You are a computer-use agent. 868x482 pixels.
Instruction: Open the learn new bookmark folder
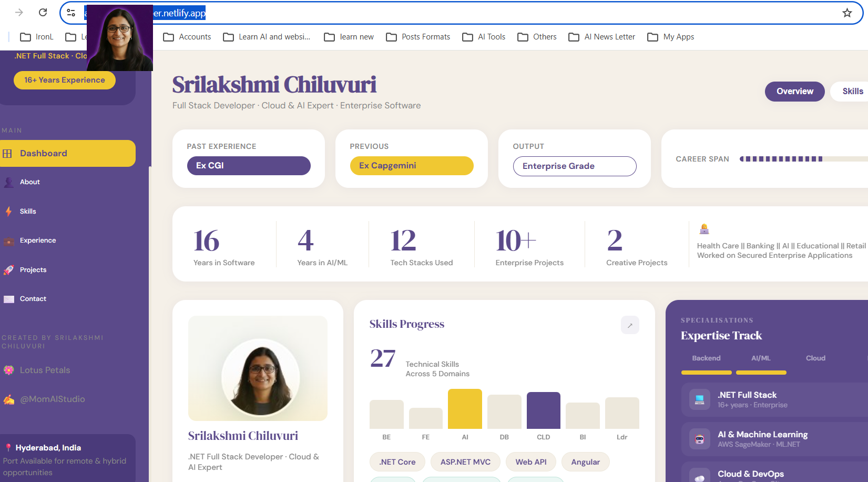point(349,37)
